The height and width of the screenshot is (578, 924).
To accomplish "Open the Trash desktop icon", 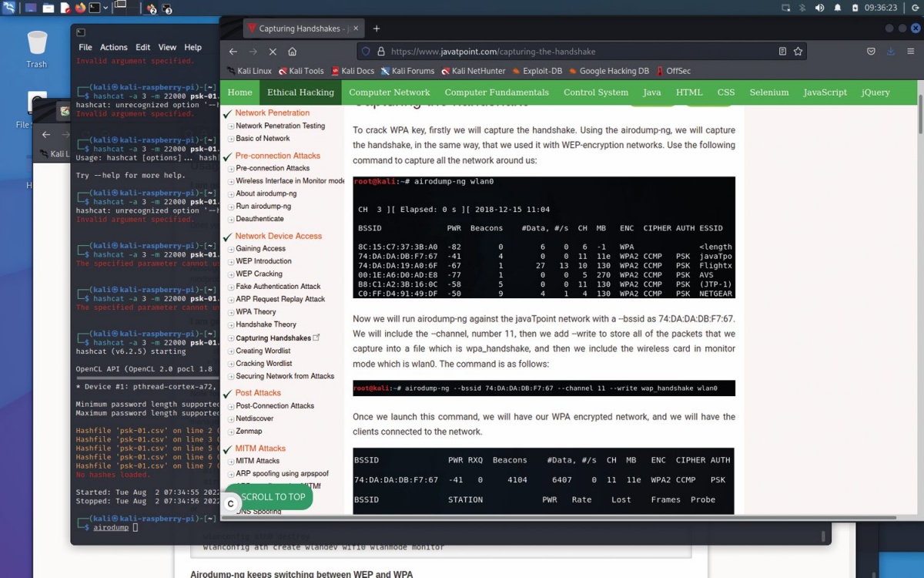I will pyautogui.click(x=36, y=50).
